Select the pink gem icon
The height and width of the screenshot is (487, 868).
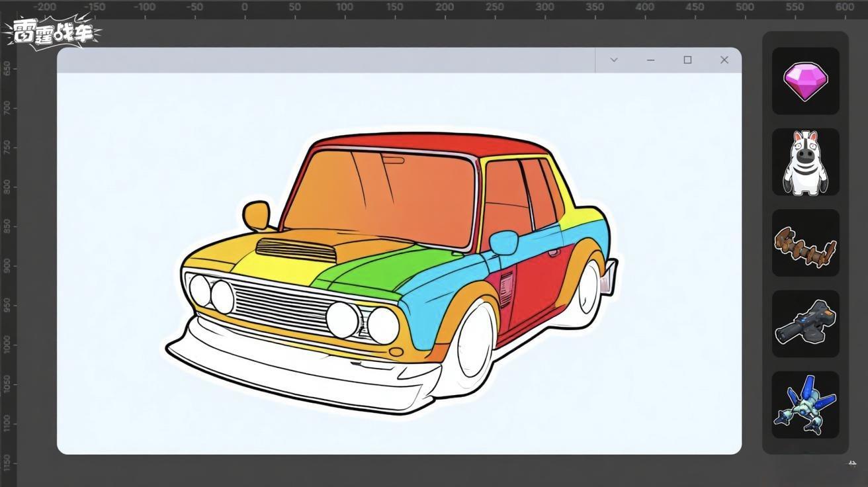click(805, 81)
